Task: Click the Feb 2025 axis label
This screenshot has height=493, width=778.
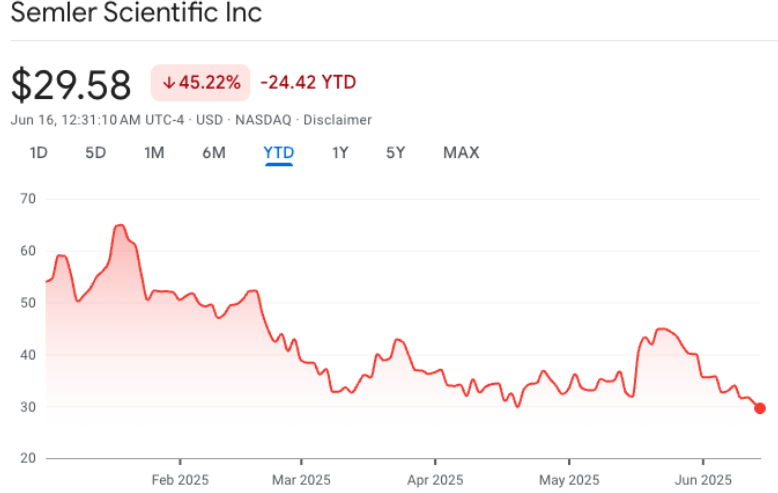Action: point(180,480)
